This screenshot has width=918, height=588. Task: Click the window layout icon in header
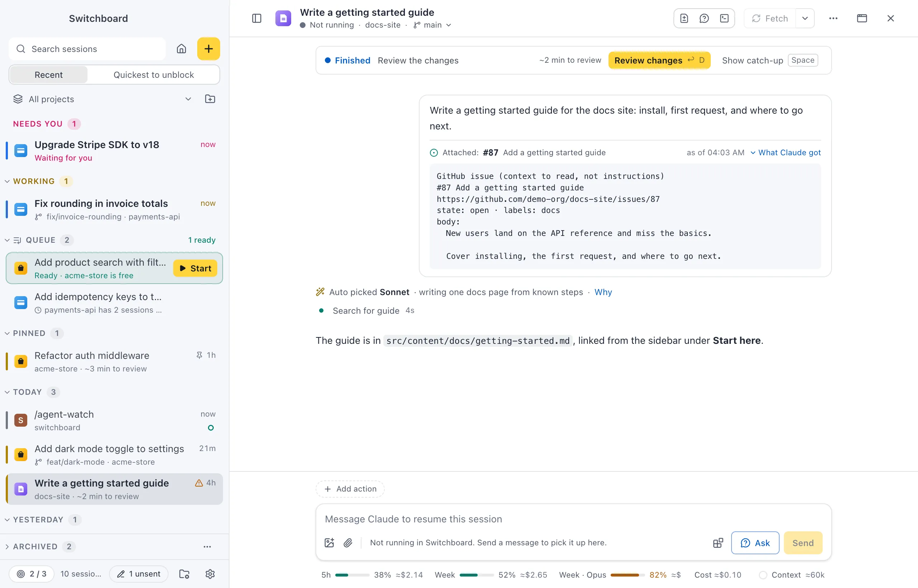click(862, 18)
